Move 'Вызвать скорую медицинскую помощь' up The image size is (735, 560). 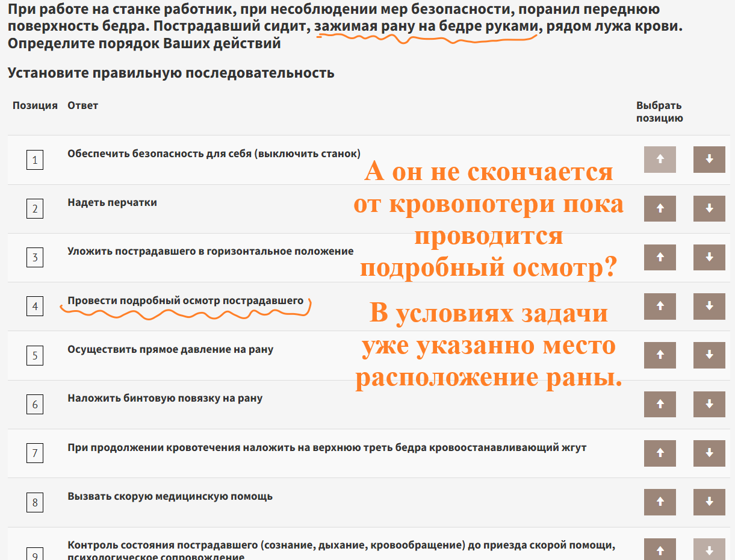click(660, 502)
